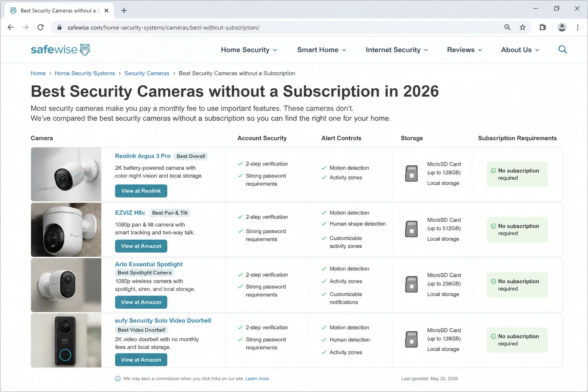The width and height of the screenshot is (588, 392).
Task: Click the green check icon in Arlo subscription badge
Action: pos(493,281)
